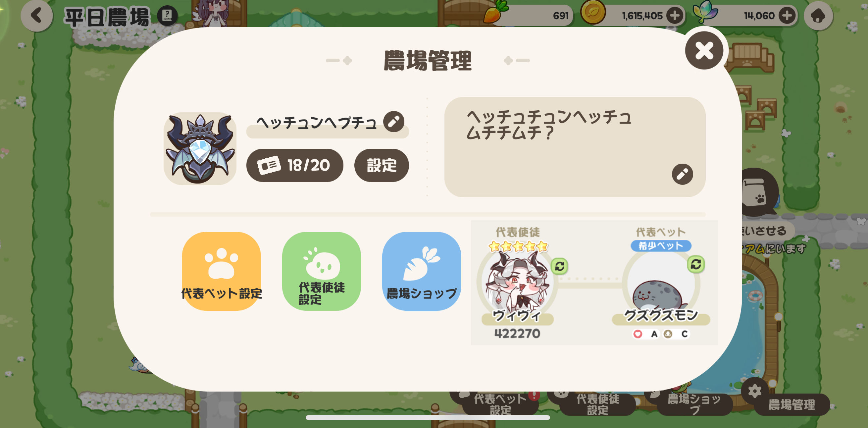Viewport: 868px width, 428px height.
Task: Open the 農場ショップ blue radish tile
Action: point(422,271)
